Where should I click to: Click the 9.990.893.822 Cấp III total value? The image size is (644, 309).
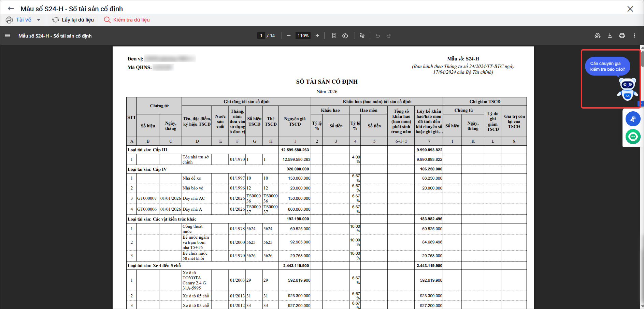(x=429, y=150)
